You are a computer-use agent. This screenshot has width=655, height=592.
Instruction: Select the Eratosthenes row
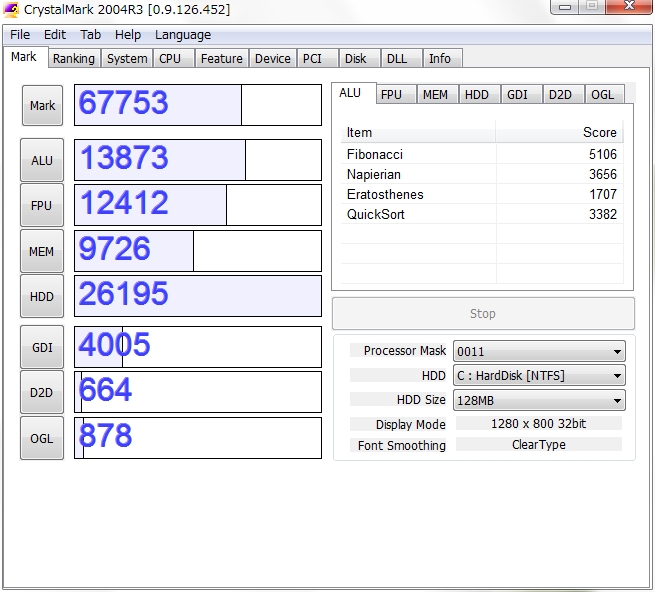(x=482, y=194)
